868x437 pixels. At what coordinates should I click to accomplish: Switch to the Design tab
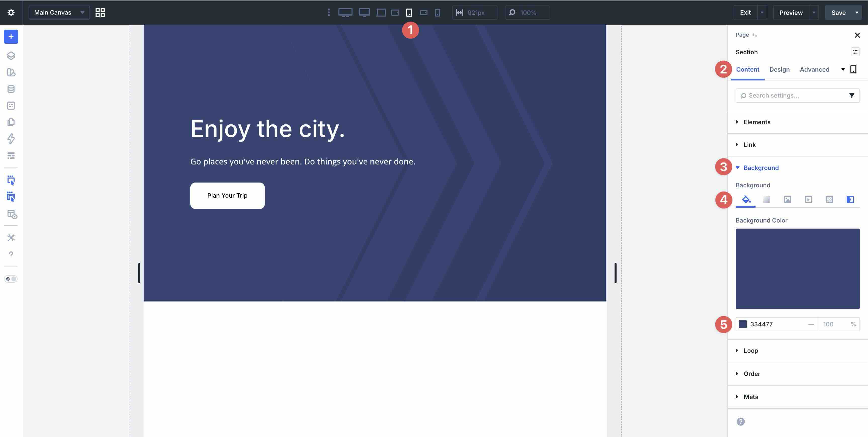[779, 69]
